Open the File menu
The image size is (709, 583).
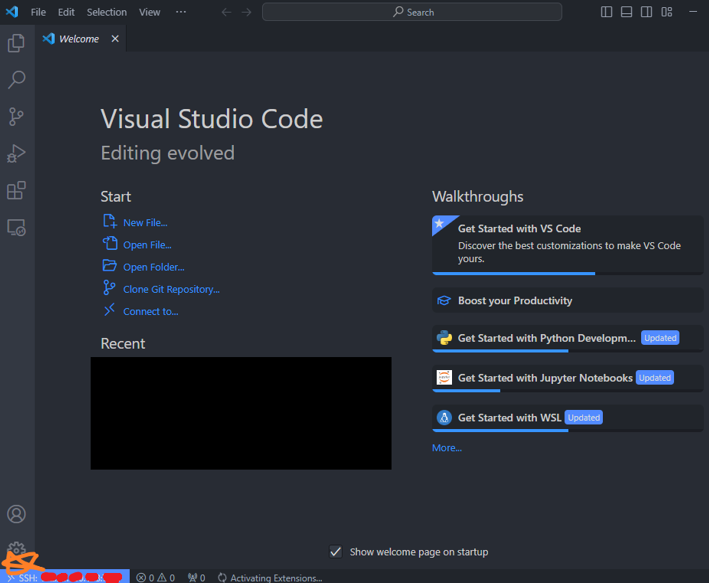click(38, 12)
